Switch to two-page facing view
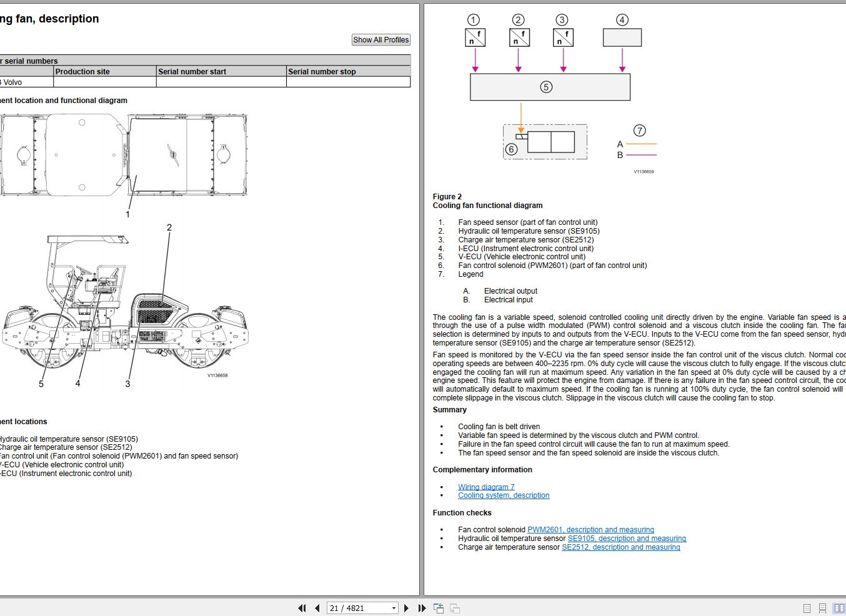This screenshot has height=616, width=846. click(x=839, y=608)
